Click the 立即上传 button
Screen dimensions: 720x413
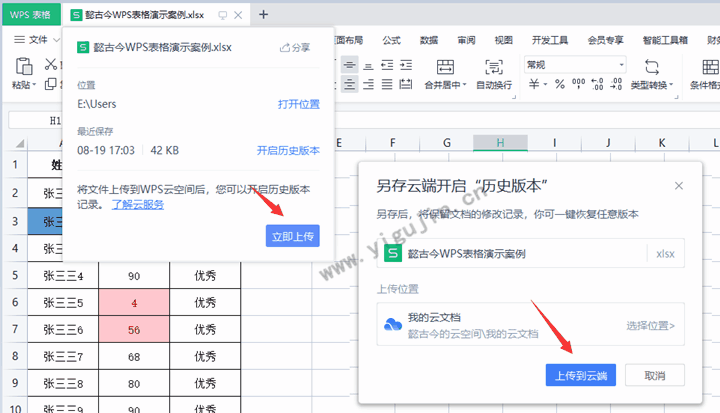click(292, 236)
